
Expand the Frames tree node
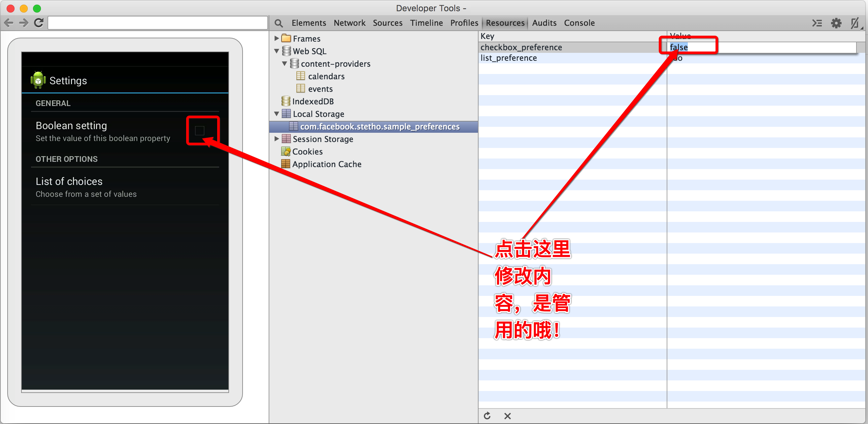(x=277, y=38)
